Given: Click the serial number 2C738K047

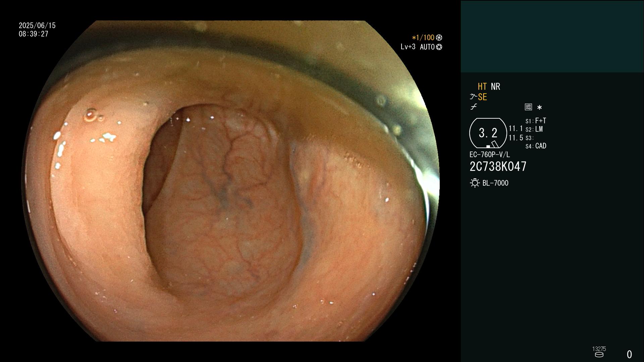Looking at the screenshot, I should 498,167.
